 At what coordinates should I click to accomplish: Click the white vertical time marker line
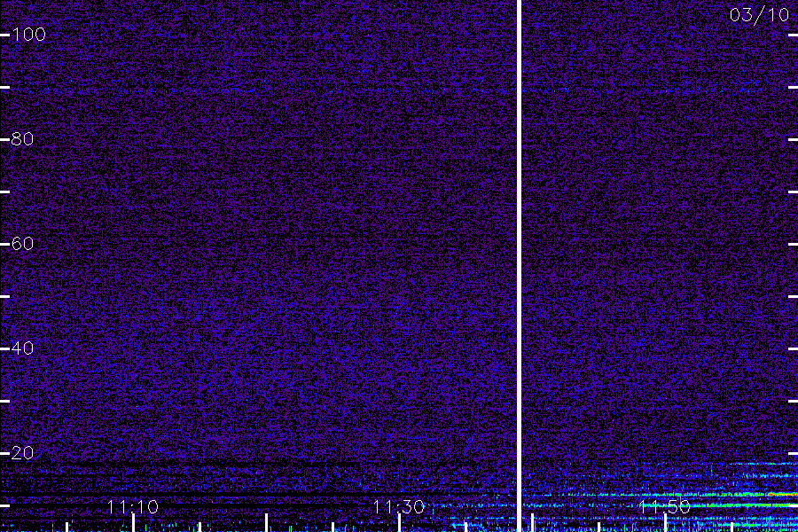coord(519,266)
